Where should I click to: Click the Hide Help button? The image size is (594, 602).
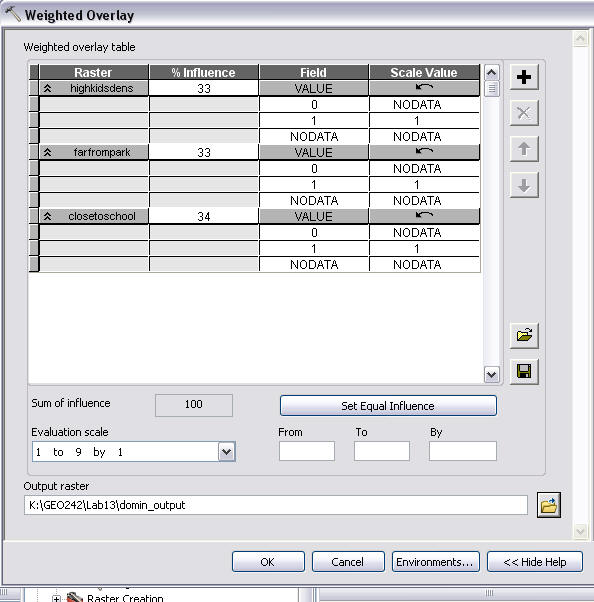[534, 562]
